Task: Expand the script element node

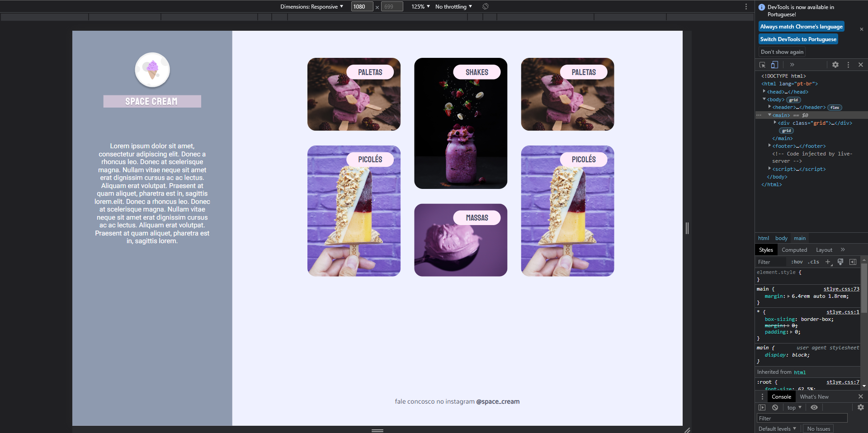Action: point(769,169)
